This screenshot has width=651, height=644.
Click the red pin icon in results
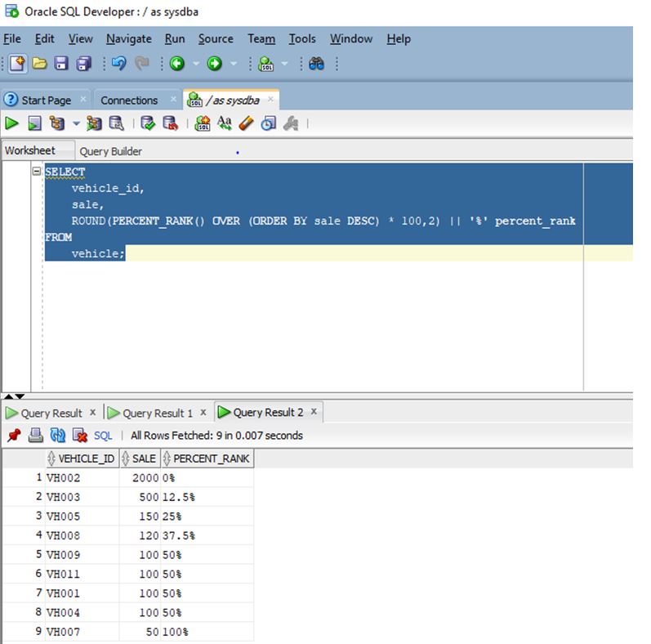coord(14,436)
